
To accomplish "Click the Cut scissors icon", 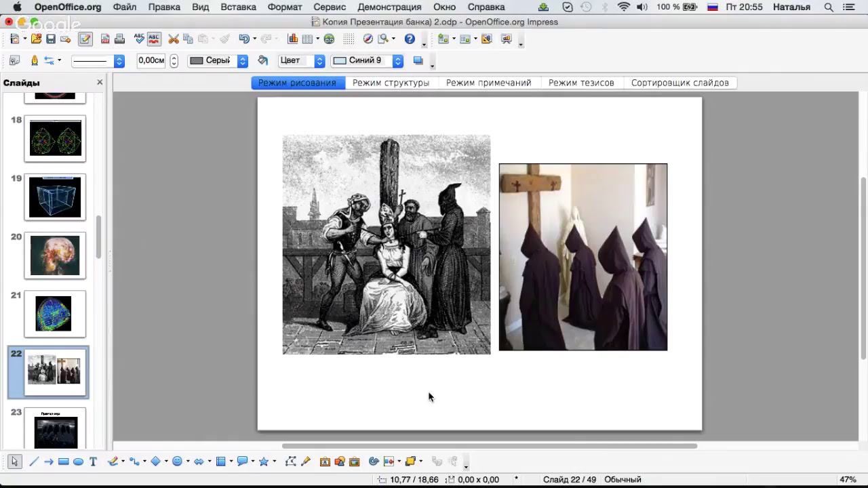I will click(x=174, y=39).
